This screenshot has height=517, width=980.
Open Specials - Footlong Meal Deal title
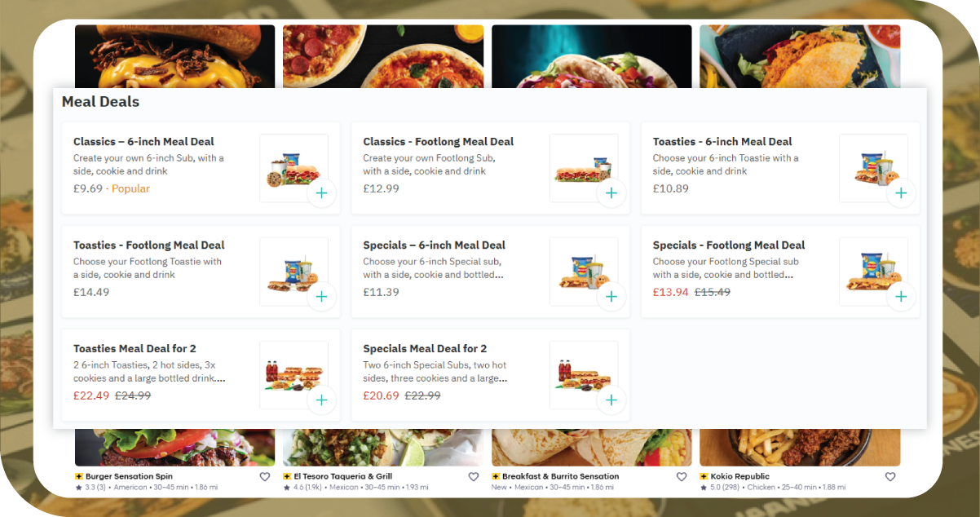pos(728,245)
